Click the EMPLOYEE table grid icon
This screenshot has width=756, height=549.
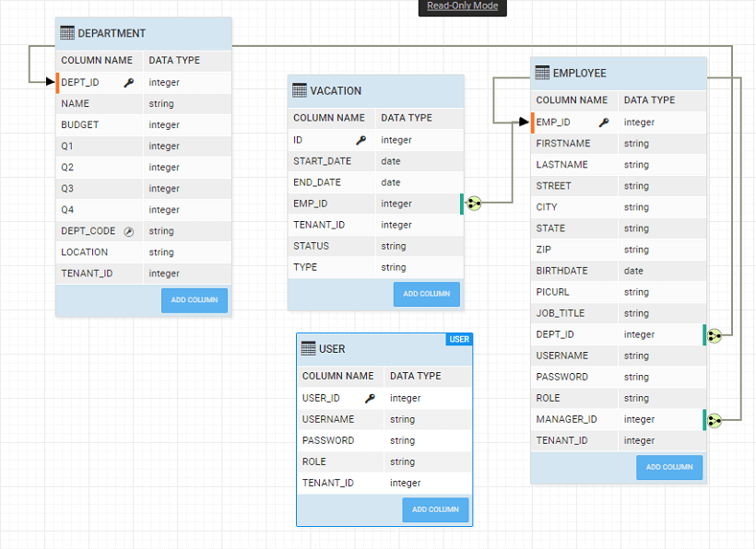(x=542, y=73)
